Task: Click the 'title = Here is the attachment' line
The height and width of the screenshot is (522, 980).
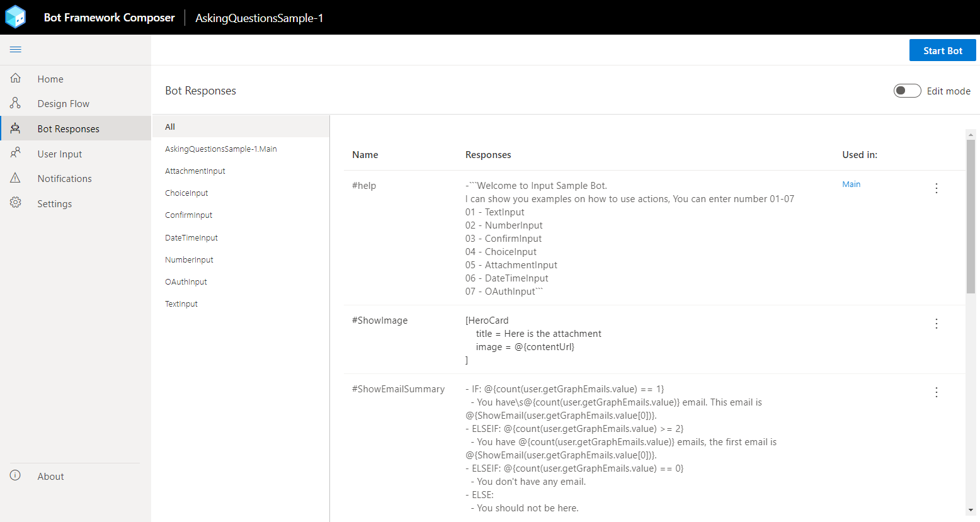Action: point(538,333)
